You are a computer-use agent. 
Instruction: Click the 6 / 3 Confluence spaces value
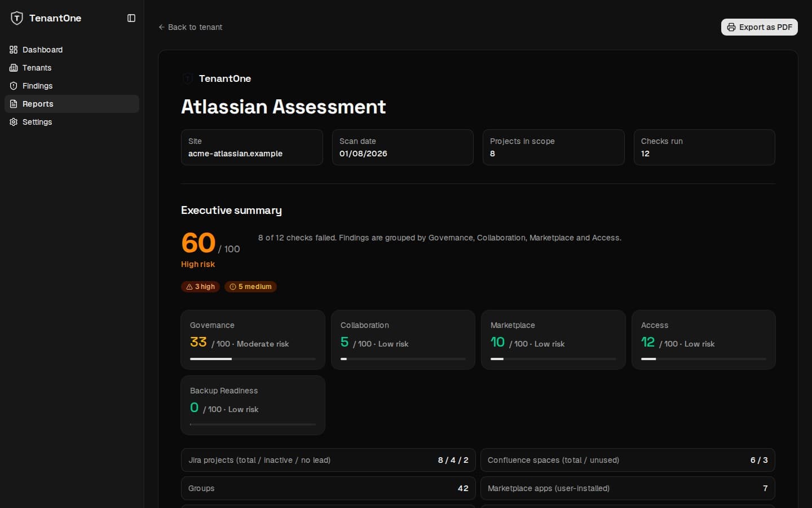(x=759, y=460)
